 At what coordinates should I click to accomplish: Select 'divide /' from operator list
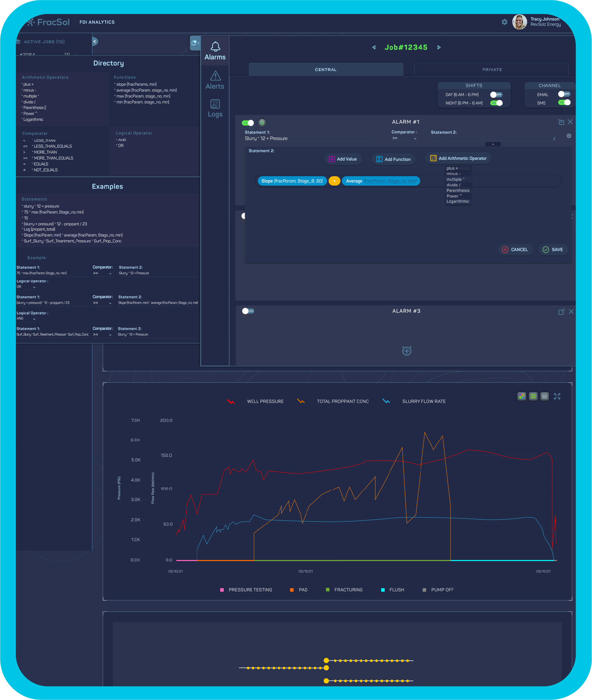(453, 185)
